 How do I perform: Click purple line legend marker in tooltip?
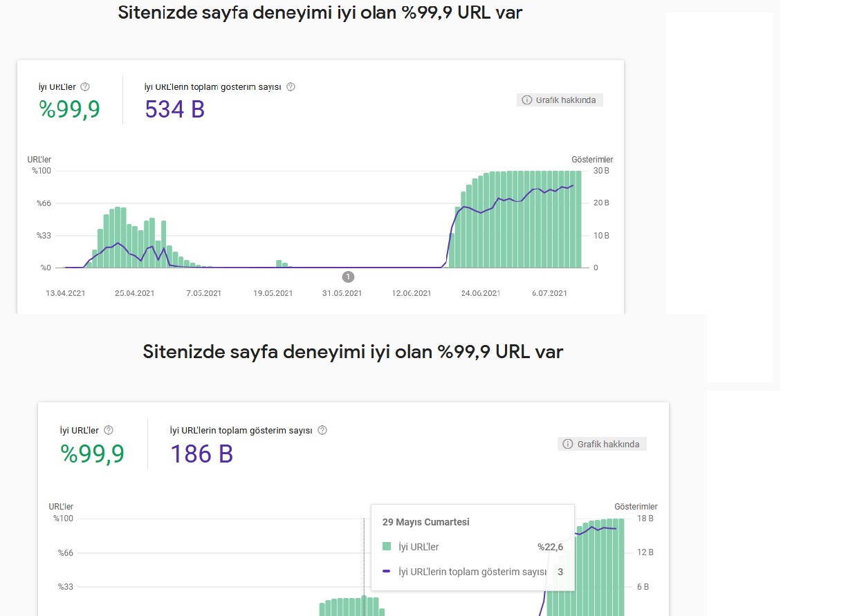click(387, 572)
